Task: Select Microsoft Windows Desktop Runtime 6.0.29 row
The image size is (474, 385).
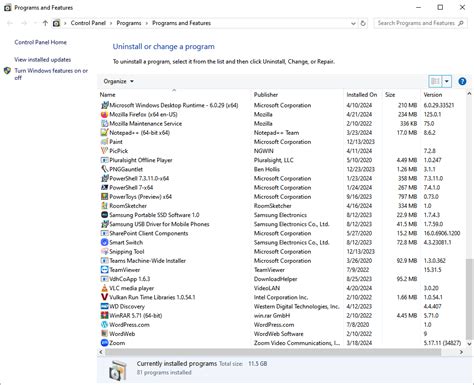Action: (x=282, y=105)
